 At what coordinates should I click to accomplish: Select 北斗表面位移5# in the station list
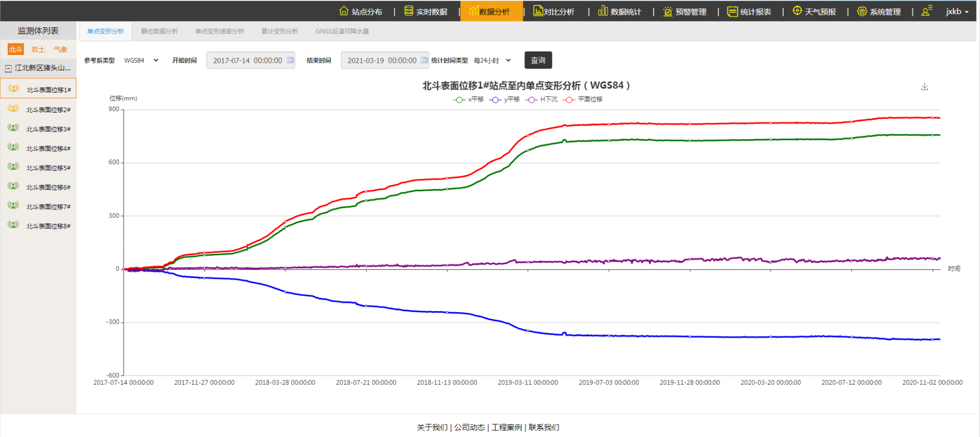[x=48, y=168]
